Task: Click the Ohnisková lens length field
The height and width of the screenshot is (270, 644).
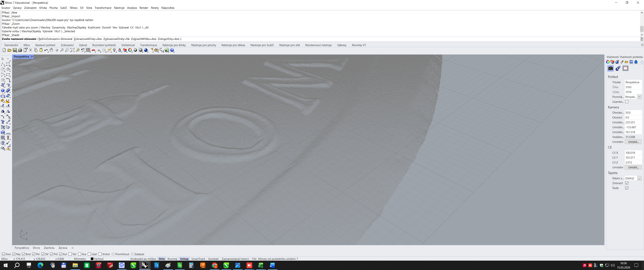Action: tap(633, 113)
